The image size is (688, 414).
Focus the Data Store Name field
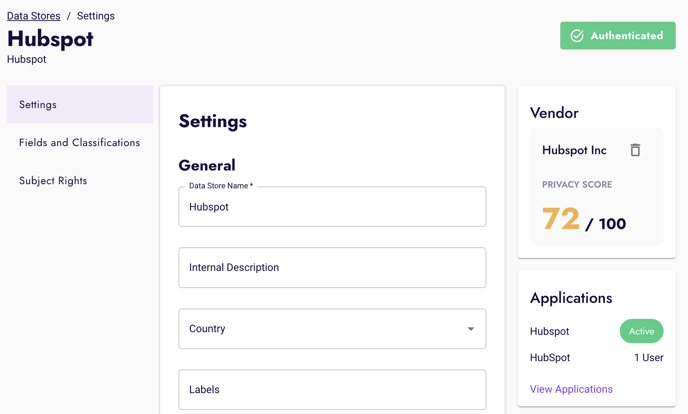332,207
